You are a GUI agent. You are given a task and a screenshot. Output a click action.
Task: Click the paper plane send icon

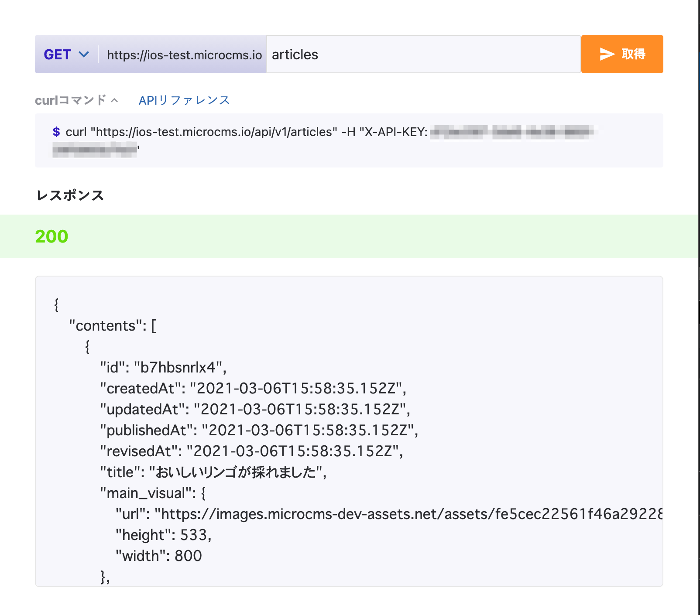click(x=607, y=54)
